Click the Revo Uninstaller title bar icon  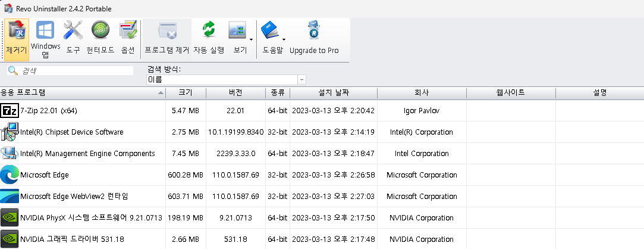[8, 8]
